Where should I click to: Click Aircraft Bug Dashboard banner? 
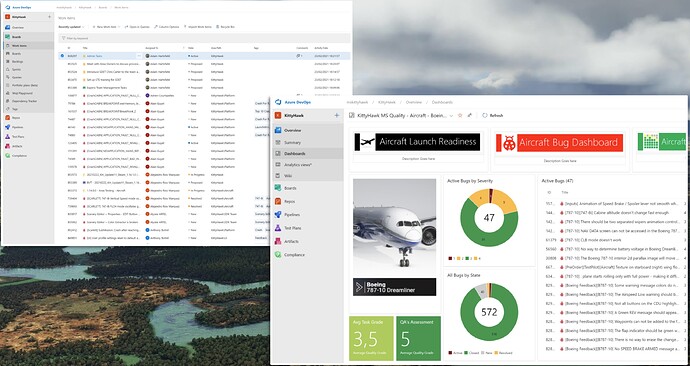pos(559,143)
